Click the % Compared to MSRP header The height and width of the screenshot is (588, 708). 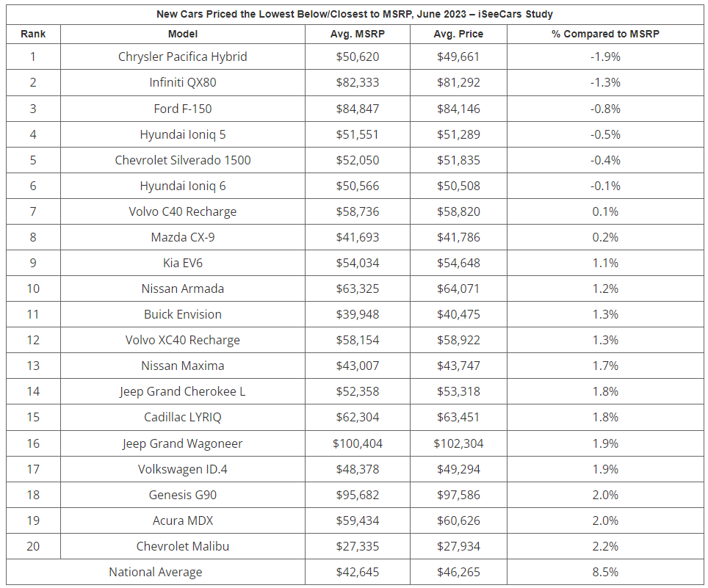tap(605, 34)
